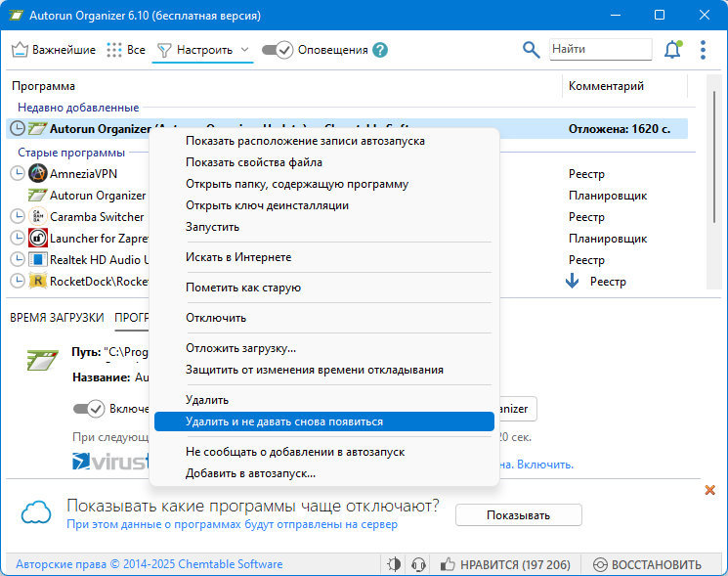728x576 pixels.
Task: Click the Показывать button in the banner
Action: pos(519,515)
